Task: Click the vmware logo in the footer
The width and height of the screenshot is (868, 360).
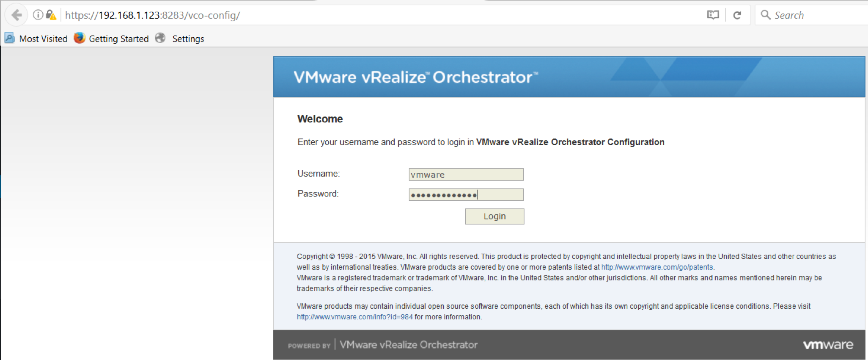Action: (828, 345)
